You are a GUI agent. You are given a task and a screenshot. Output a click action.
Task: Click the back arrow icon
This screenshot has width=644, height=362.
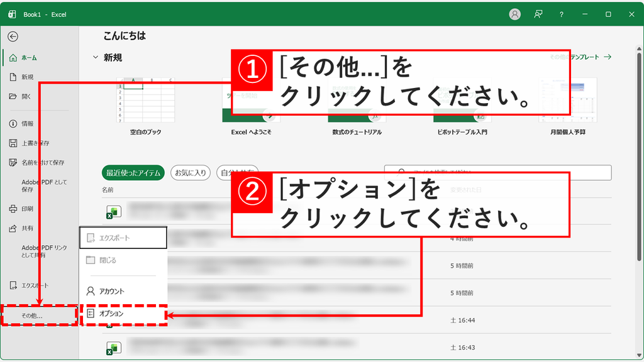point(13,36)
